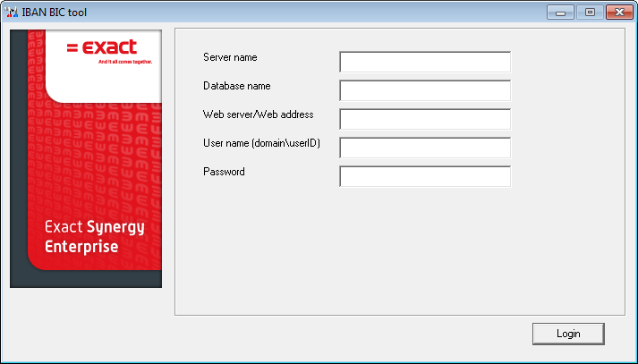Image resolution: width=638 pixels, height=364 pixels.
Task: Click the 'User name (domain\userID)' label
Action: point(261,143)
